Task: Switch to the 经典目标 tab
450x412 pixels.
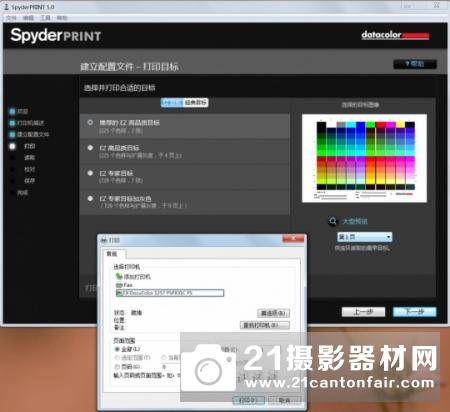Action: point(196,102)
